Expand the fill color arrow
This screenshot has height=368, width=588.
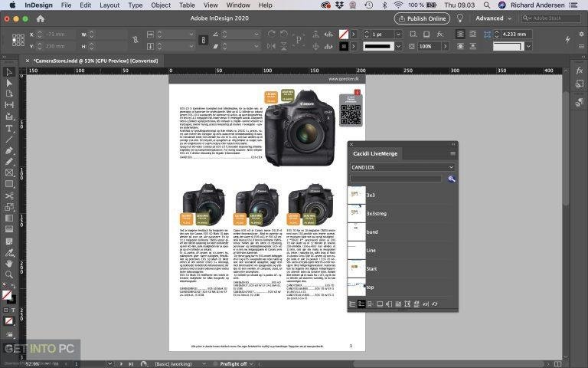[354, 34]
